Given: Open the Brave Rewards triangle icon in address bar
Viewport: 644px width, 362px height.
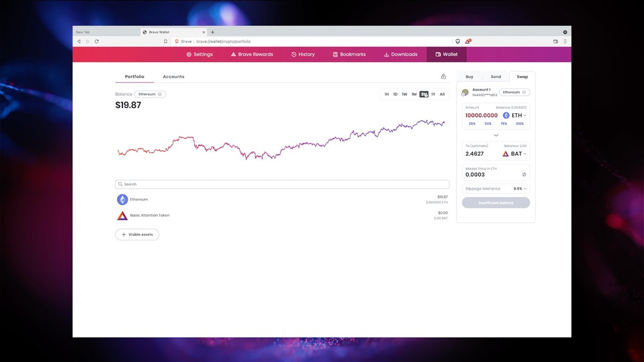Looking at the screenshot, I should pos(467,41).
